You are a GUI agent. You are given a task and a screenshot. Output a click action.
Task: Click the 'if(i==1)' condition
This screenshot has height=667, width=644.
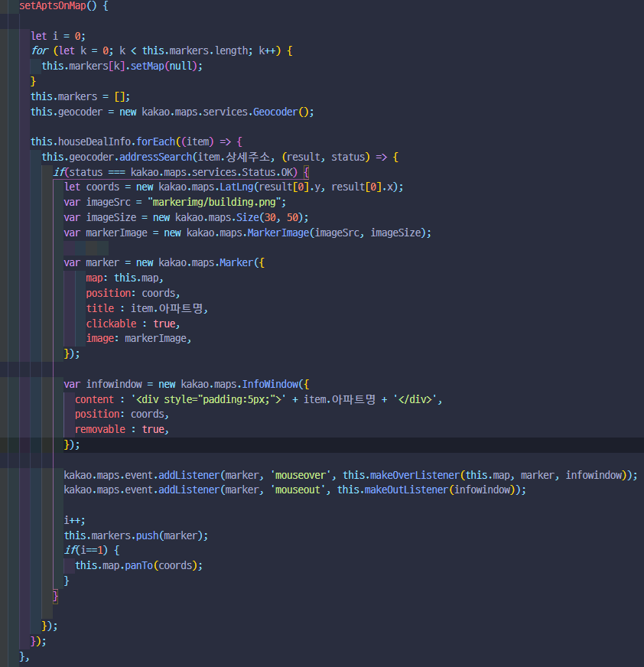[x=86, y=550]
